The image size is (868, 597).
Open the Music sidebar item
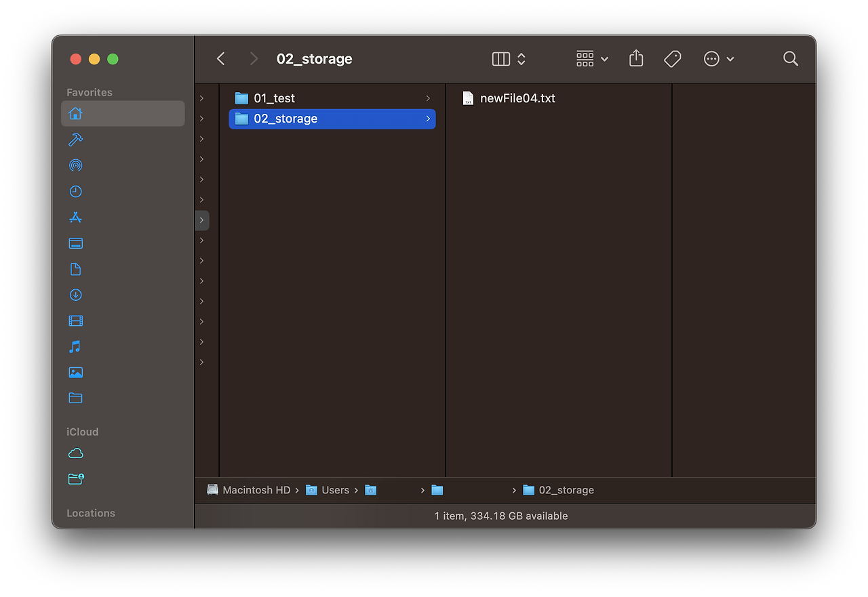[x=75, y=346]
